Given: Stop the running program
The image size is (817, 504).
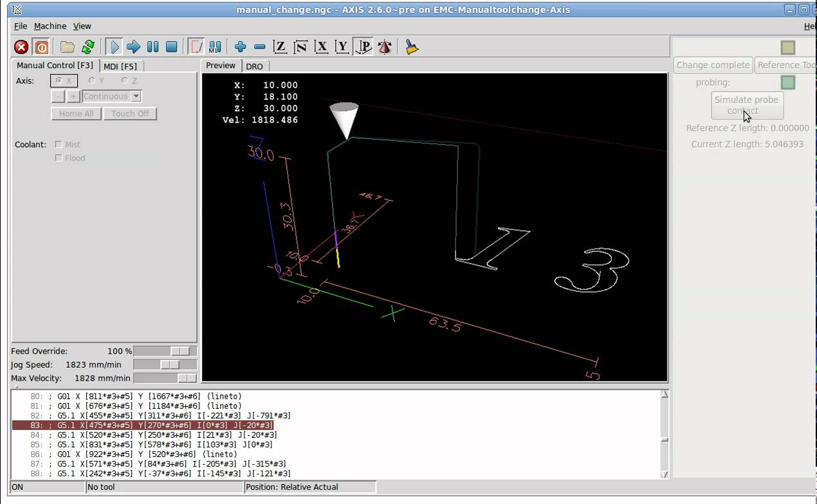Looking at the screenshot, I should click(x=171, y=47).
